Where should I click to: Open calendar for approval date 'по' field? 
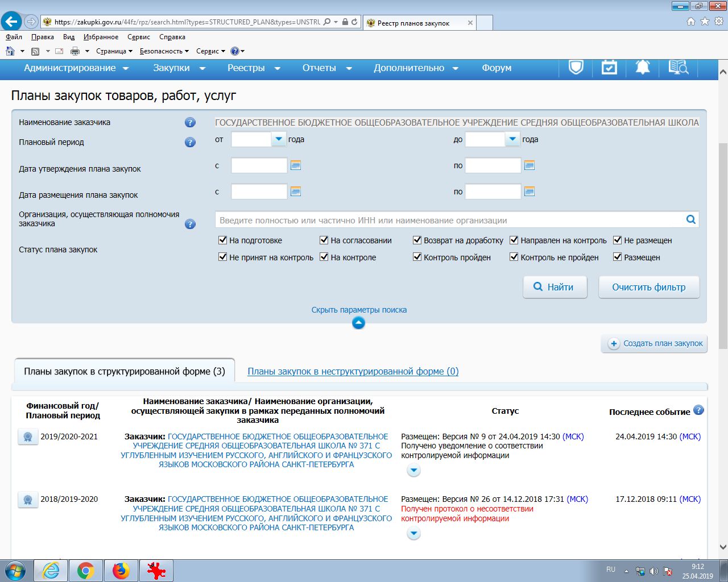[x=529, y=165]
